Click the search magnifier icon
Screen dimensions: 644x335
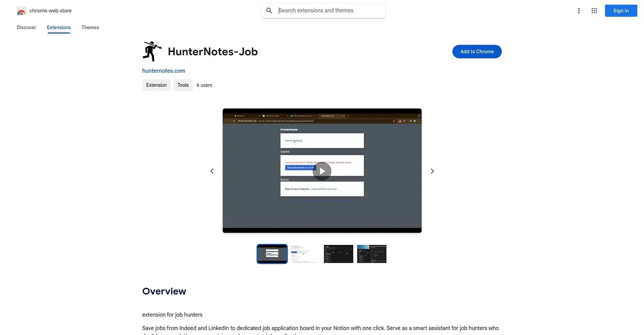tap(270, 11)
